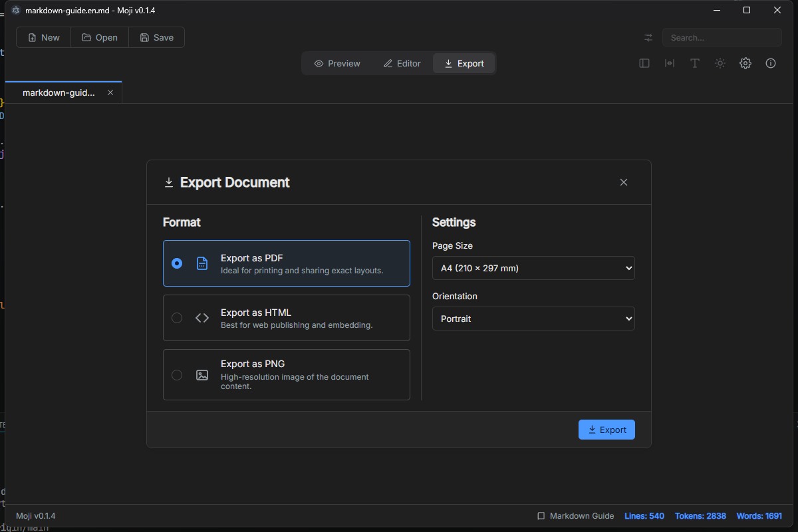Click the column width icon

coord(670,63)
